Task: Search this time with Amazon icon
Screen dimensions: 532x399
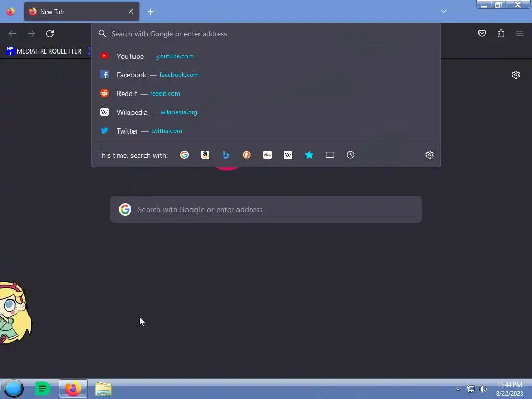Action: pos(205,155)
